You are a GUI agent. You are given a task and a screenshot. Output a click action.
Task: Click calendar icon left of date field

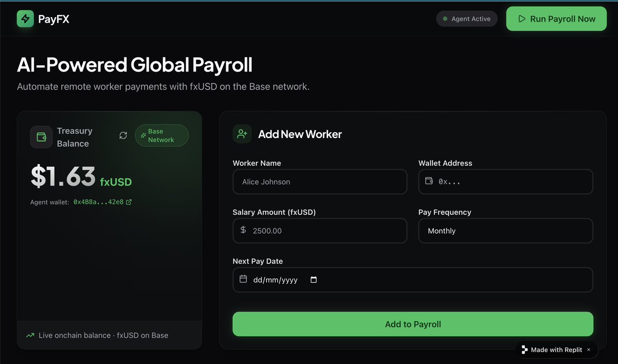coord(243,279)
